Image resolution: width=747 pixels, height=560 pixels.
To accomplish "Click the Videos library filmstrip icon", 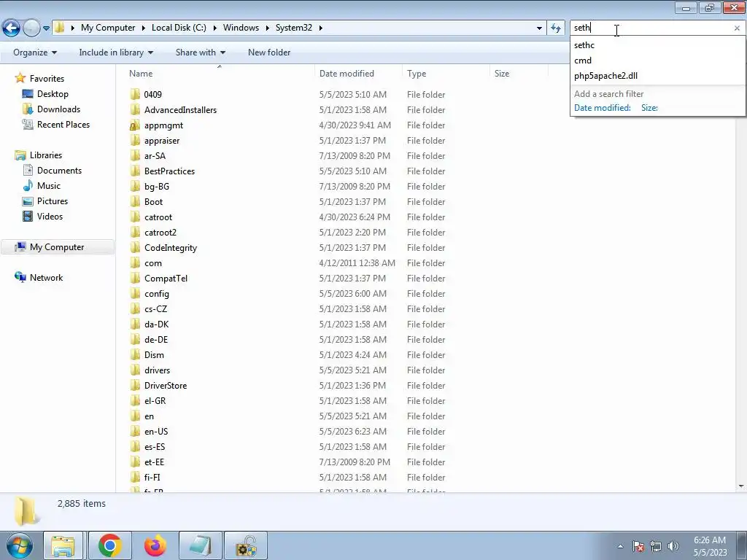I will (28, 216).
